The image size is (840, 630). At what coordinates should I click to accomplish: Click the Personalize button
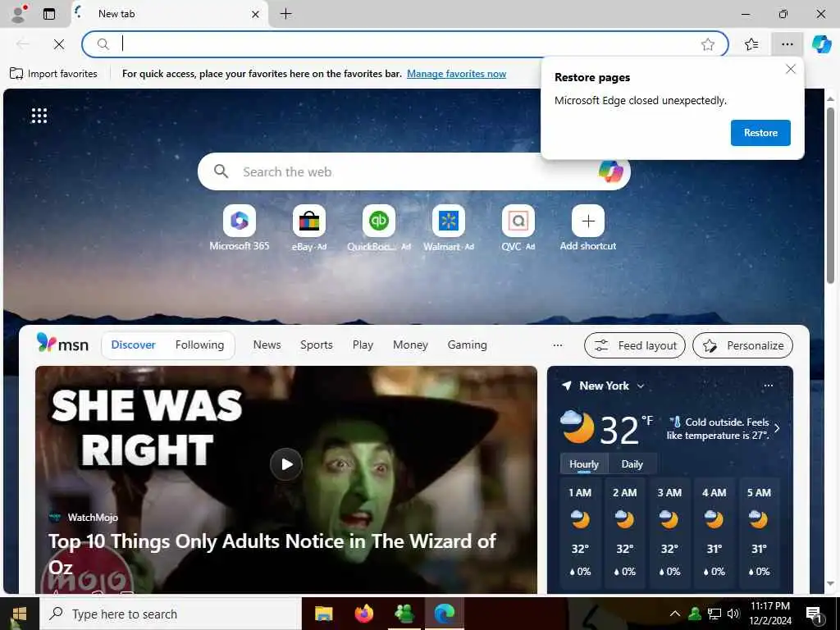click(x=743, y=345)
